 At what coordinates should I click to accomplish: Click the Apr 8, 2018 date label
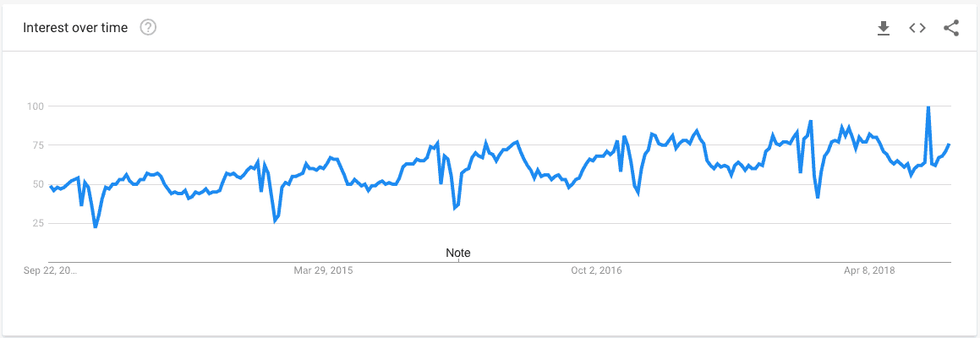pyautogui.click(x=870, y=271)
